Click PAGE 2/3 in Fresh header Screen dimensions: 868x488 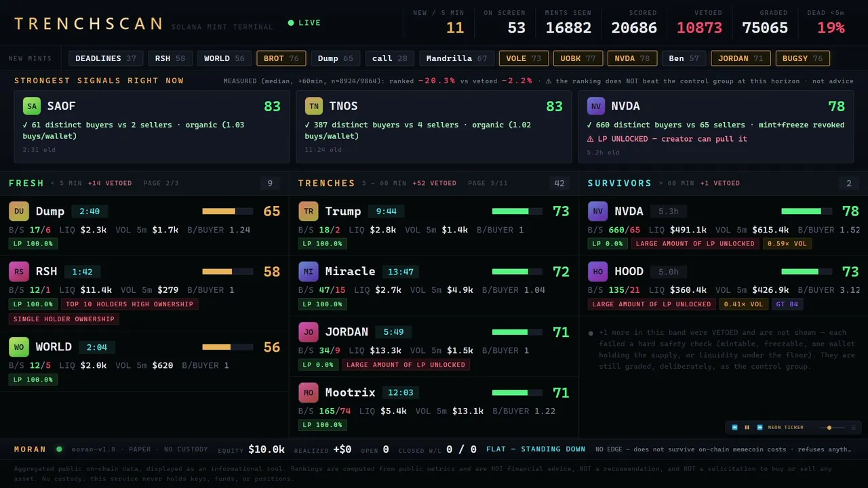(x=162, y=183)
